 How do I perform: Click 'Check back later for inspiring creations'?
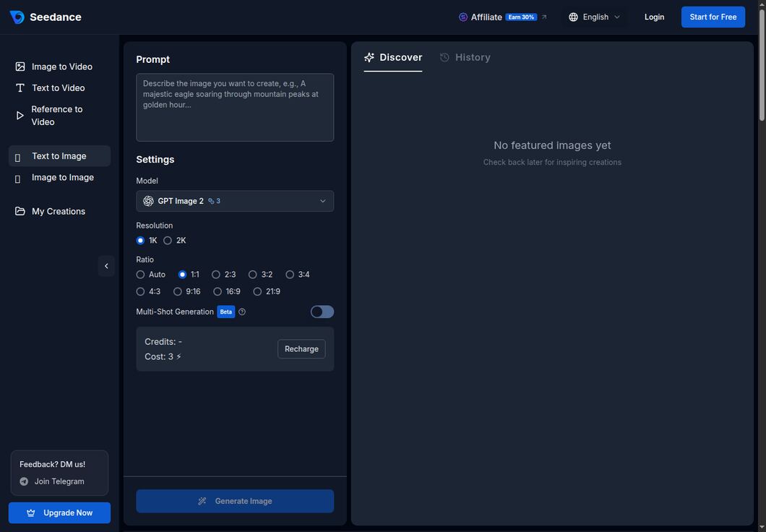click(x=552, y=162)
